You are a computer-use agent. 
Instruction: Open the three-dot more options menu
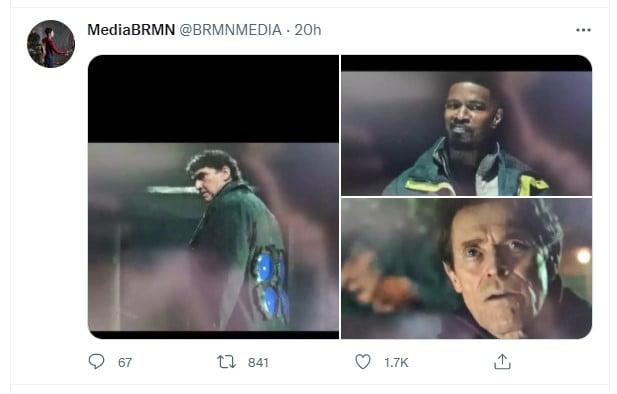tap(583, 30)
